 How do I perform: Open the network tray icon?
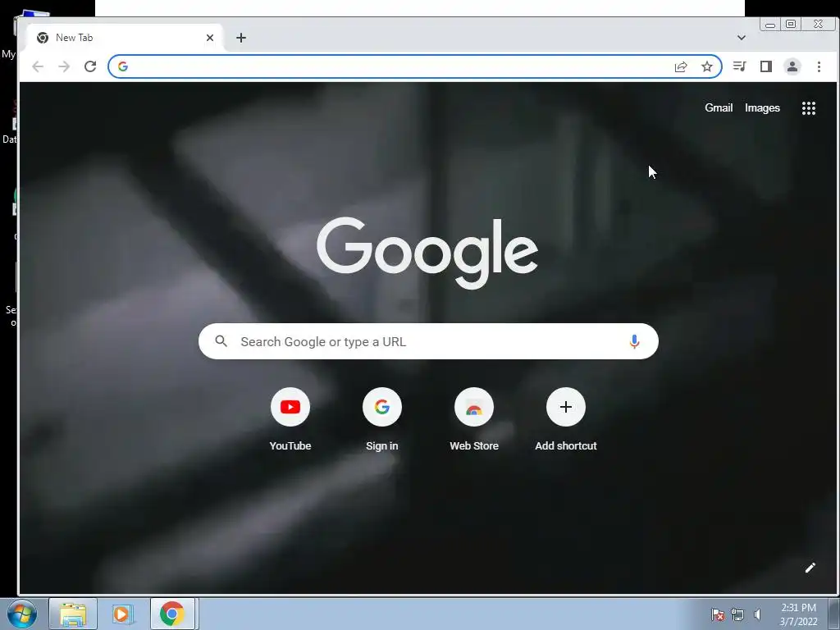pyautogui.click(x=737, y=614)
